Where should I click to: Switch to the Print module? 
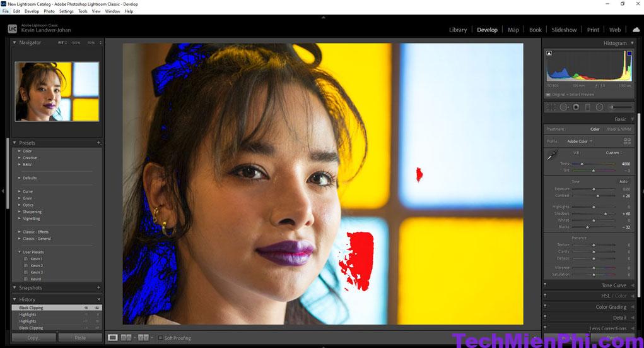(593, 30)
